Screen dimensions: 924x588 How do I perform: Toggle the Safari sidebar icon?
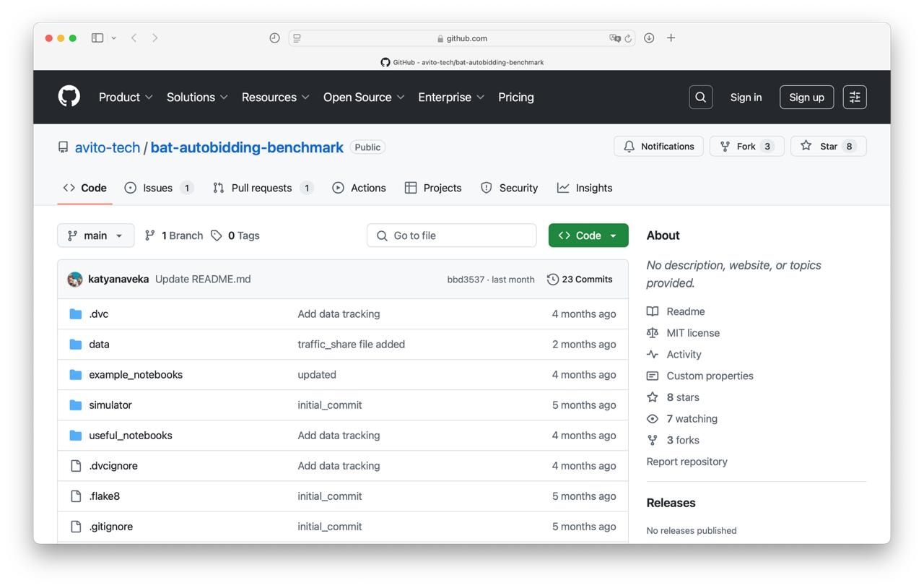[97, 38]
